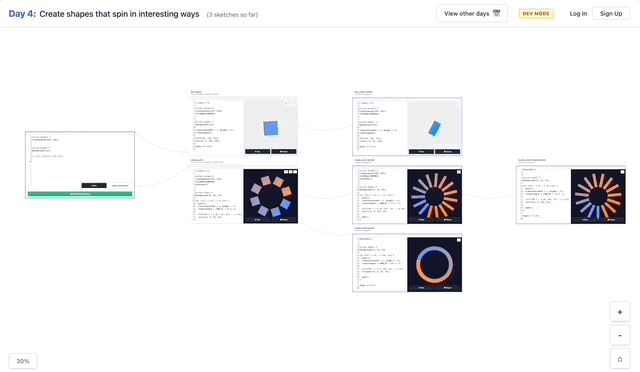
Task: Click the code editor of rightmost radial bars sketch
Action: click(x=544, y=196)
